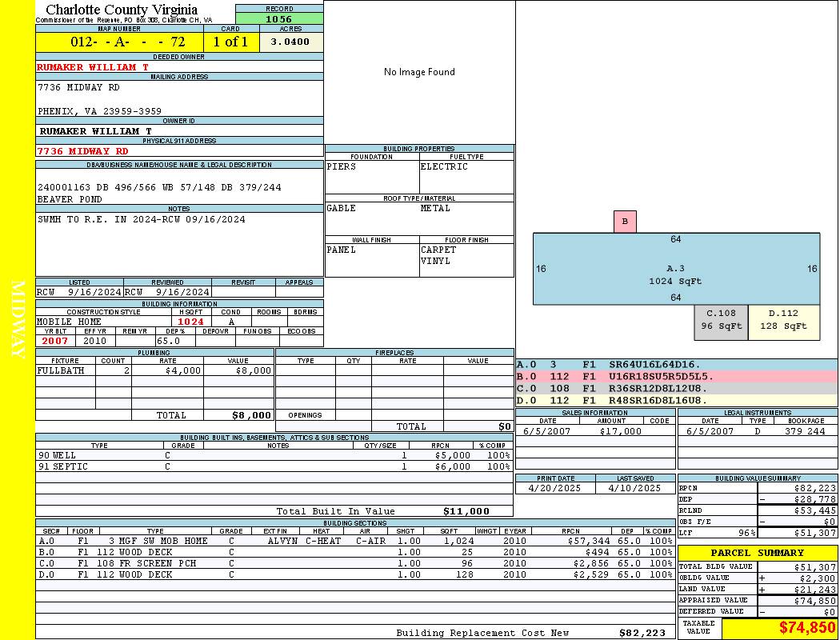The width and height of the screenshot is (840, 640).
Task: Click the yellow PARCEL SUMMARY header
Action: click(758, 553)
